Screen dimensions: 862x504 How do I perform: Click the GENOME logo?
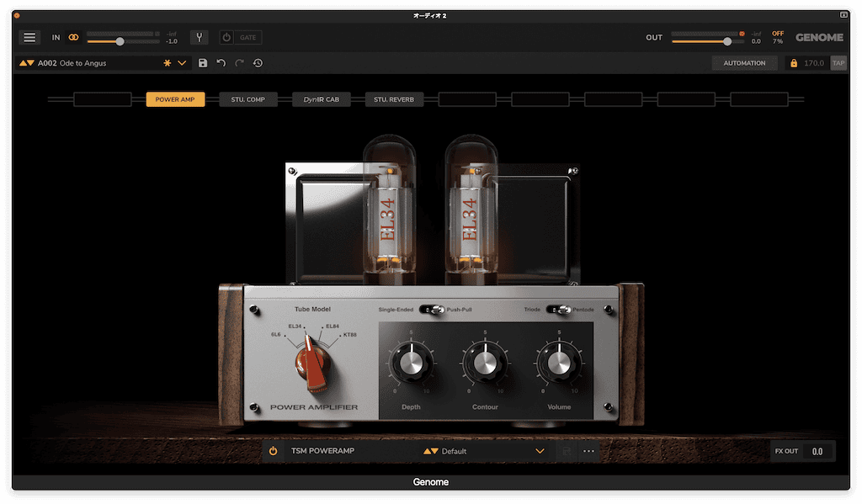click(x=819, y=37)
